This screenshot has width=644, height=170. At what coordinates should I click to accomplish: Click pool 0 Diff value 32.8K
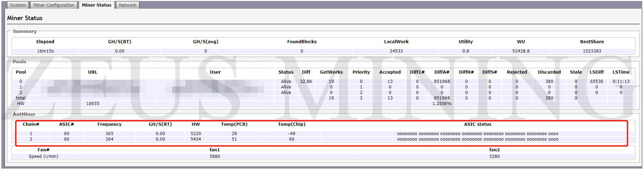pyautogui.click(x=306, y=81)
